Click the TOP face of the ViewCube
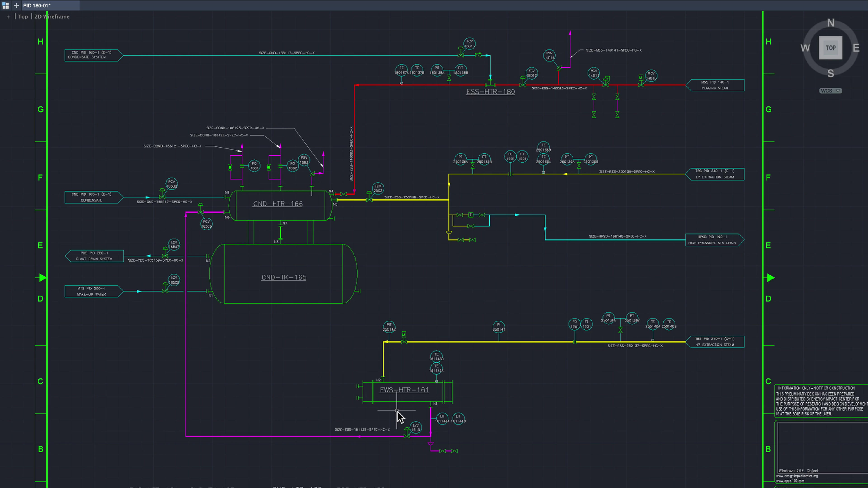868x488 pixels. 831,48
